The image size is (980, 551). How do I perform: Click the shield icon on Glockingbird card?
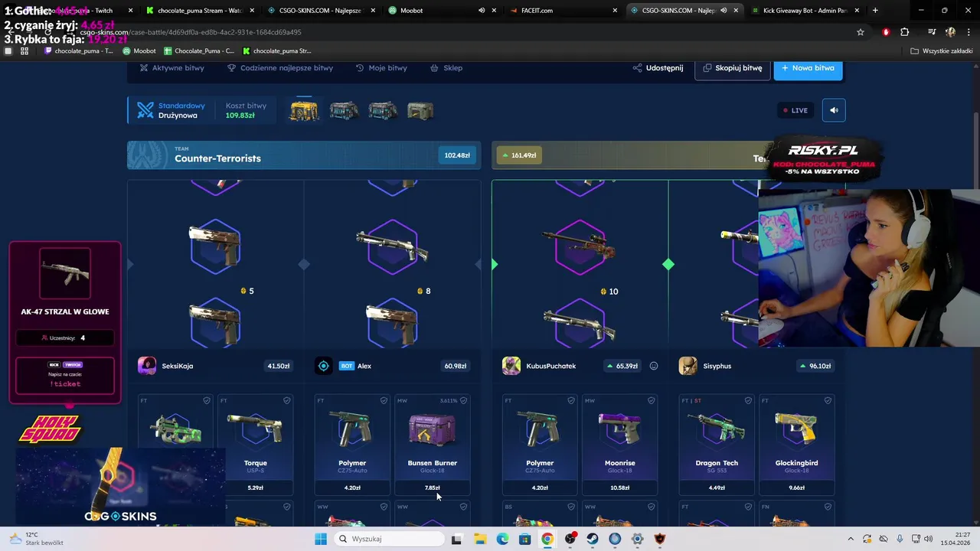(828, 400)
